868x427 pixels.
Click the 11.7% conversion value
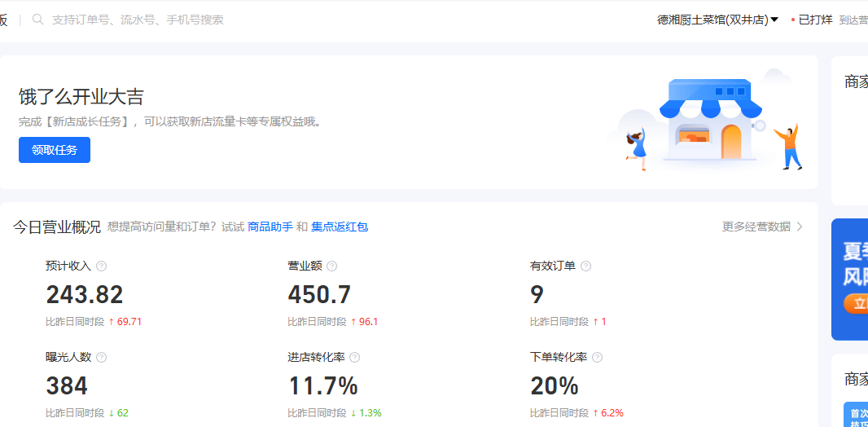(x=322, y=386)
